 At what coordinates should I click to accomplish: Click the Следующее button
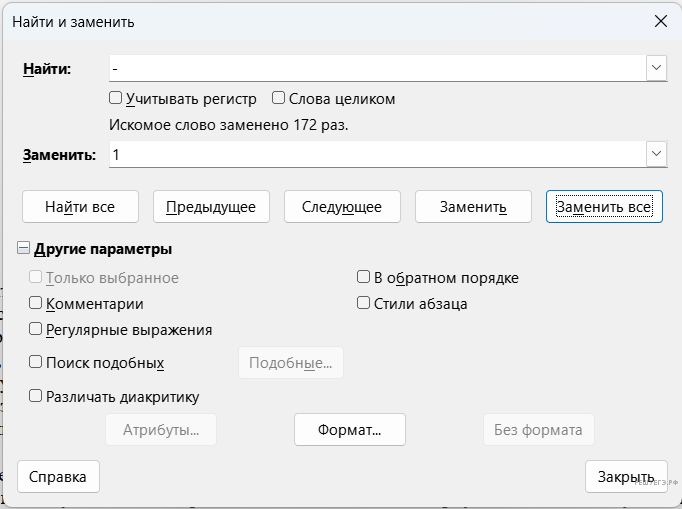(x=342, y=207)
